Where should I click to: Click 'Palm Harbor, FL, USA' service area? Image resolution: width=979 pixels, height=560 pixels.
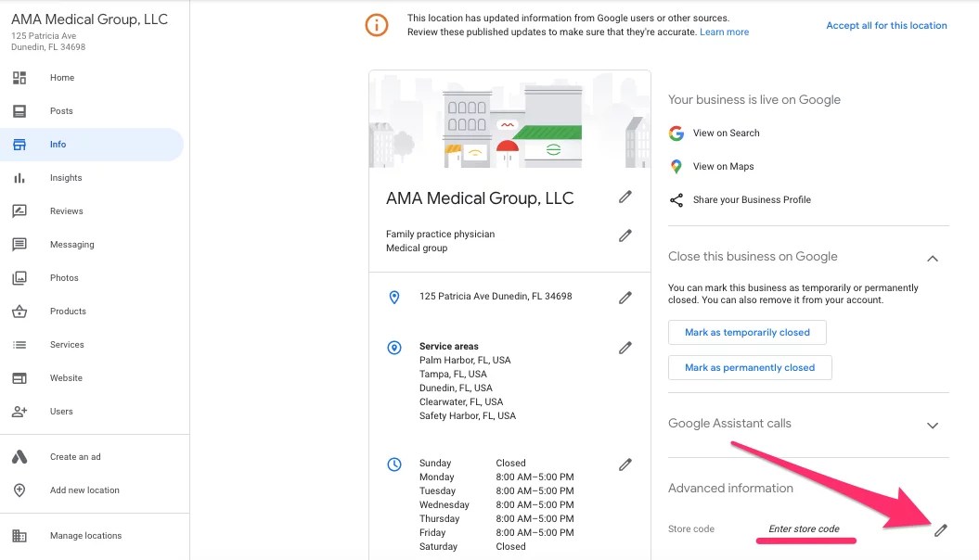[465, 361]
